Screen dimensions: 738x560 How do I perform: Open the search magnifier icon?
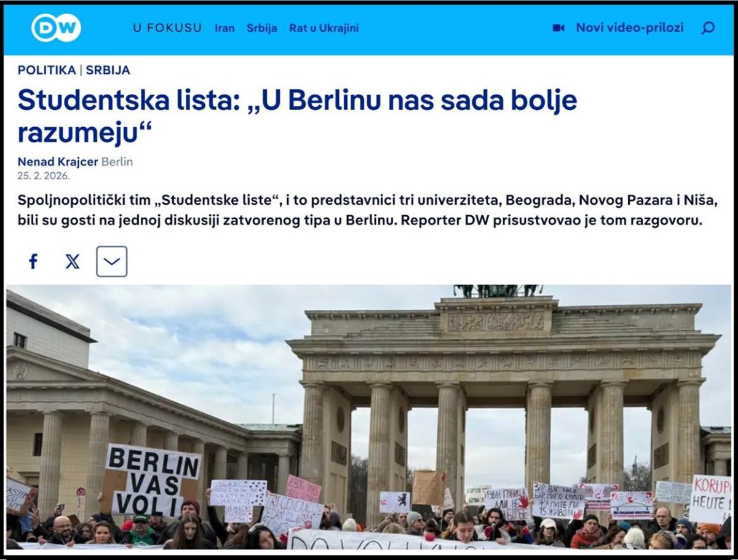tap(708, 28)
